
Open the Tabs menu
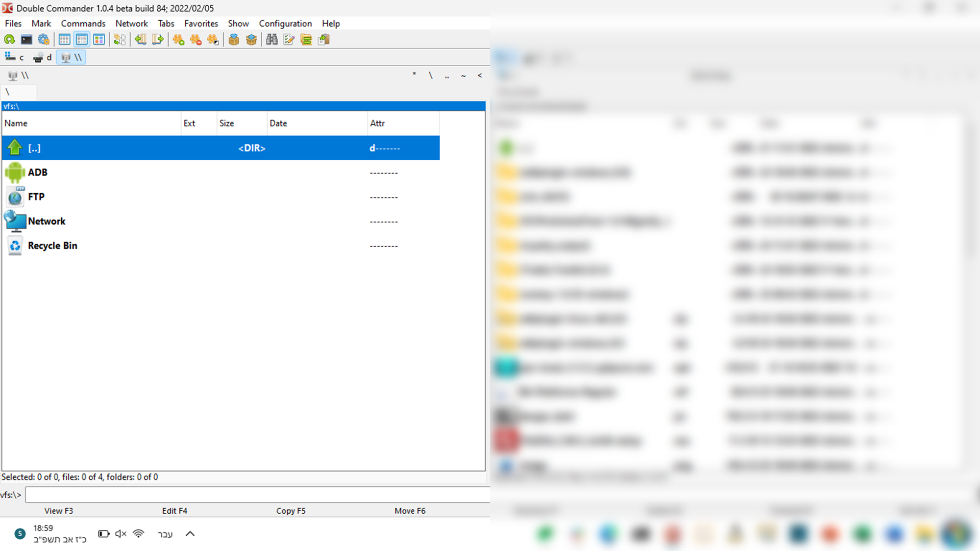166,24
